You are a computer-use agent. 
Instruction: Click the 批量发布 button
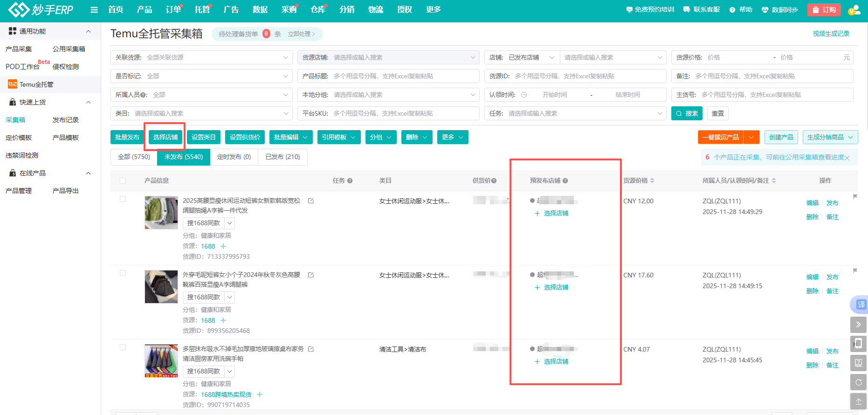coord(127,137)
